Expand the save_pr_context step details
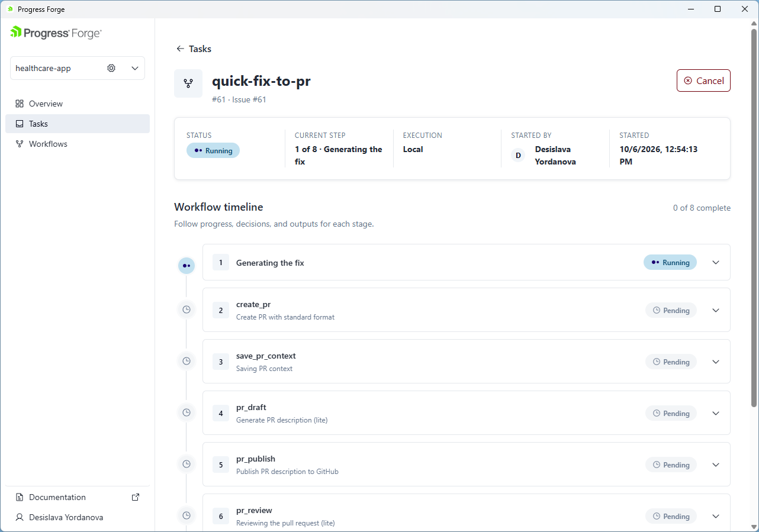Image resolution: width=759 pixels, height=532 pixels. pos(716,362)
